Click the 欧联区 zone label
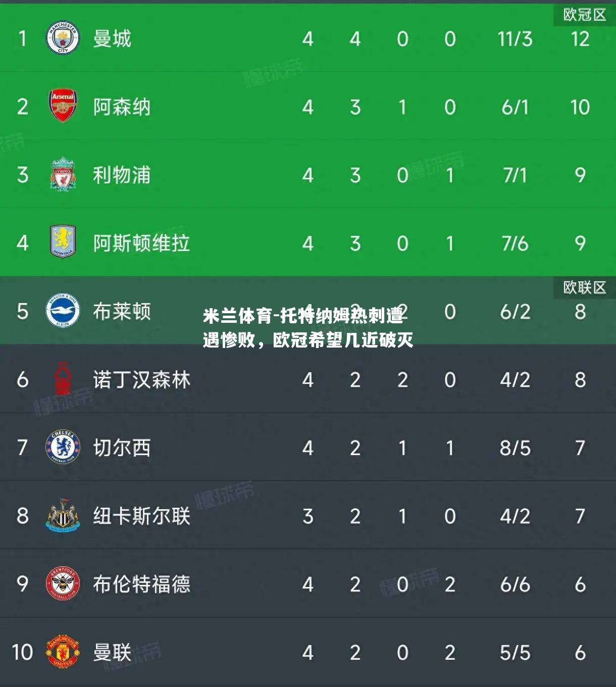The height and width of the screenshot is (687, 616). click(585, 287)
